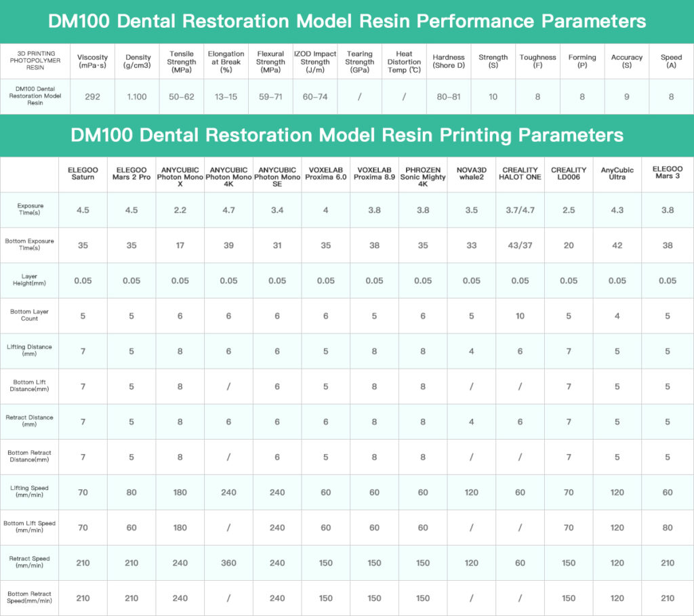
Task: Select the Bottom Exposure Time(s) row label
Action: pyautogui.click(x=30, y=245)
